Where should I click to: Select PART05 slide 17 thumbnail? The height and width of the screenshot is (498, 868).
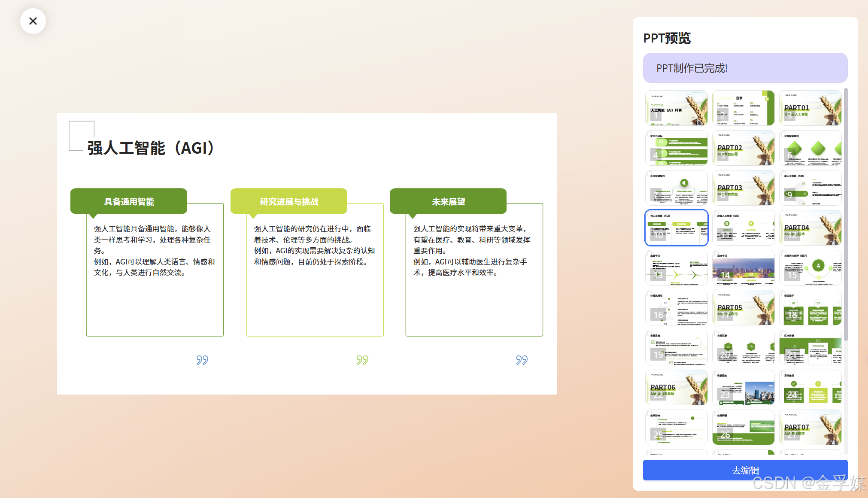tap(743, 308)
